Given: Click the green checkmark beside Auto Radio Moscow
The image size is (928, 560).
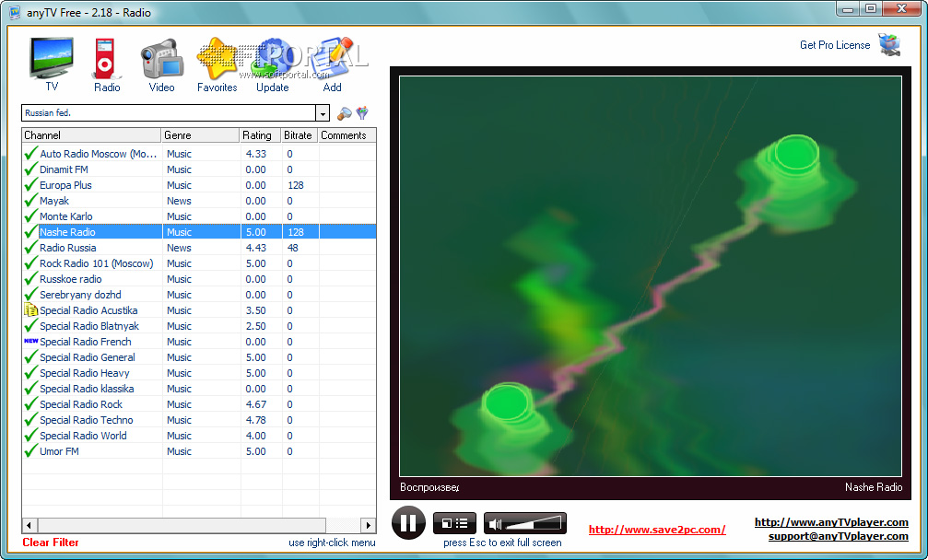Looking at the screenshot, I should (30, 153).
